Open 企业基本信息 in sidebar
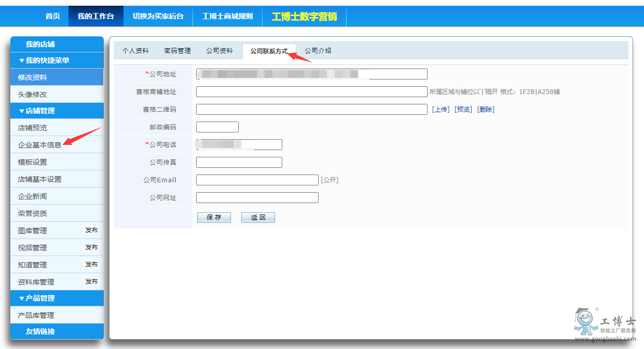Viewport: 644px width, 349px height. 40,145
